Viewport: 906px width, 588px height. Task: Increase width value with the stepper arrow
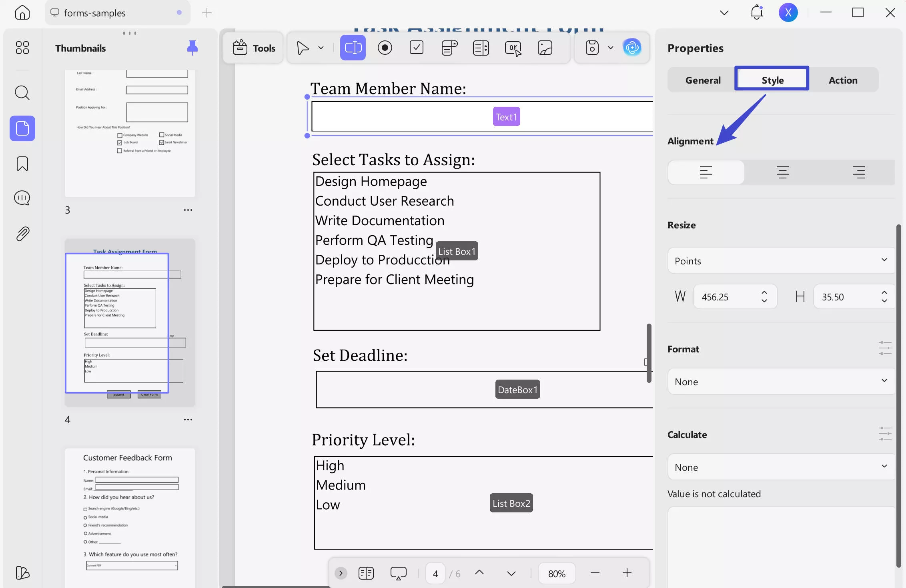[x=764, y=293]
